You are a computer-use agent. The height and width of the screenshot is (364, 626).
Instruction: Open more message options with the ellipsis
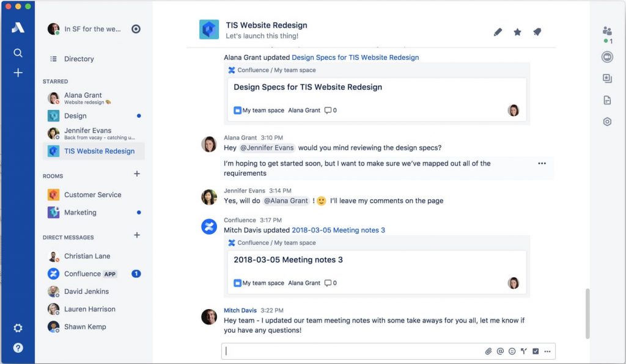[x=542, y=163]
